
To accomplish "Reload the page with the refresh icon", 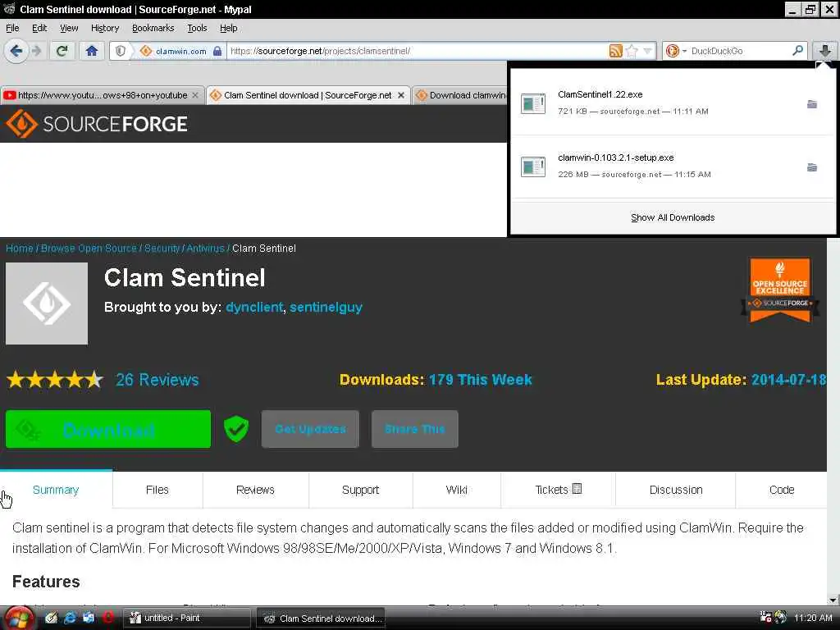I will [x=62, y=51].
